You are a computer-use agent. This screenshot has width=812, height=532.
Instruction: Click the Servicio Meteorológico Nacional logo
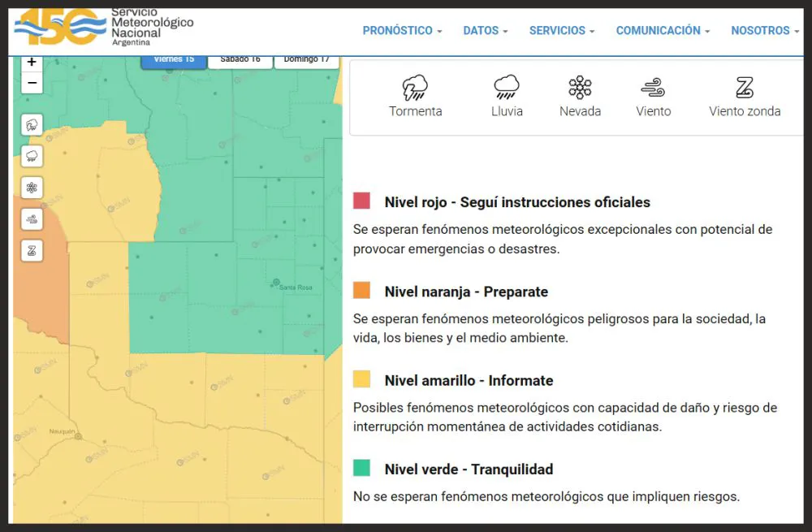click(x=104, y=26)
